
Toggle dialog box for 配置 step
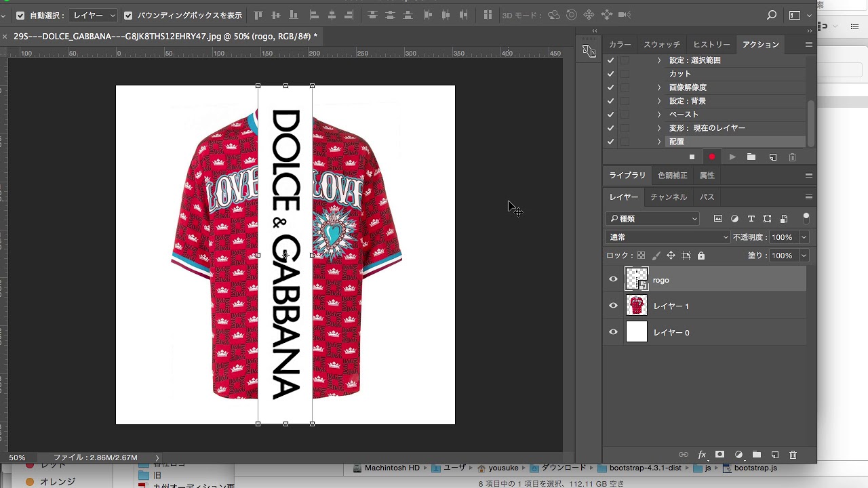625,142
